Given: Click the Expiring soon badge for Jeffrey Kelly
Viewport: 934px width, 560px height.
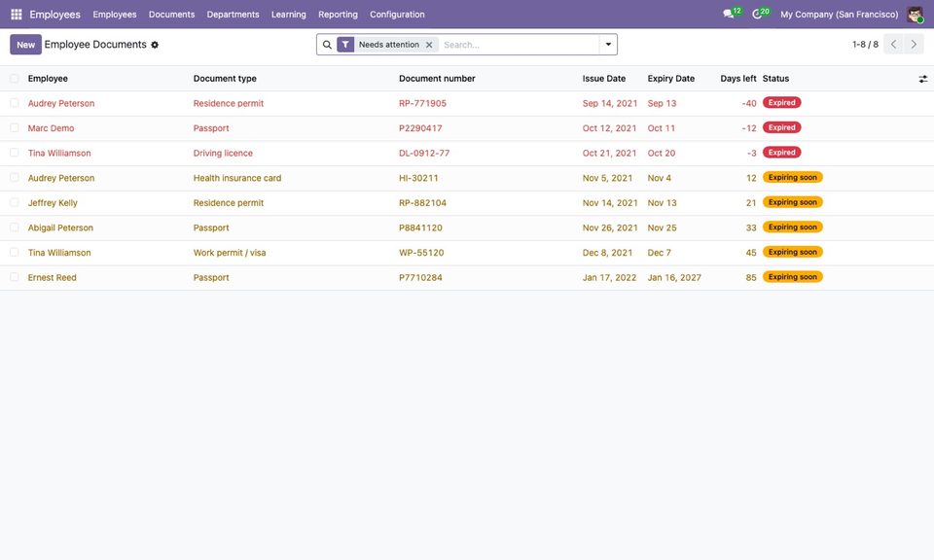Looking at the screenshot, I should tap(792, 202).
